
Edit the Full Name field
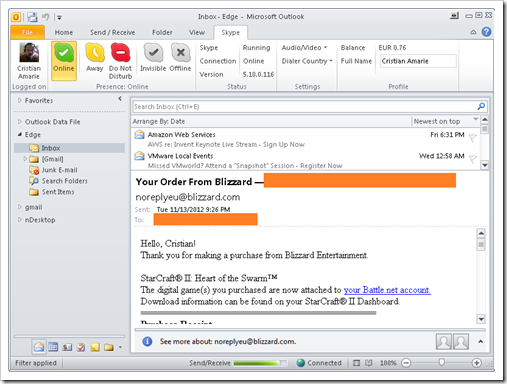coord(418,61)
